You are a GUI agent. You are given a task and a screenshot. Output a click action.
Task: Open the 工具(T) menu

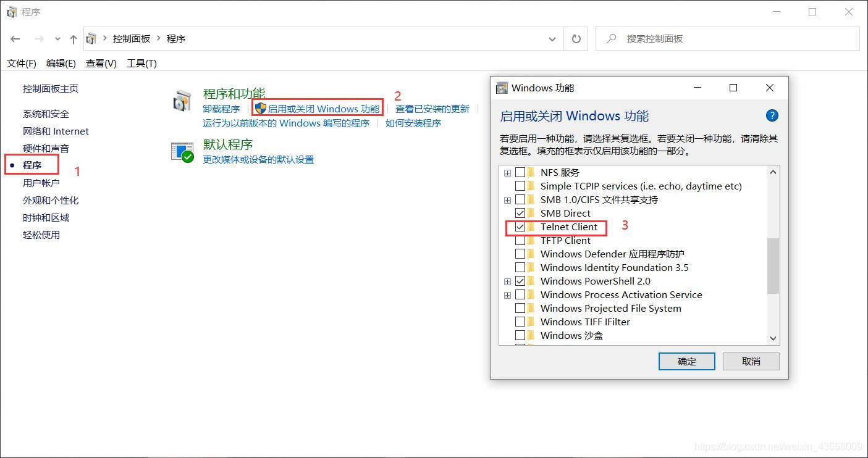click(141, 63)
